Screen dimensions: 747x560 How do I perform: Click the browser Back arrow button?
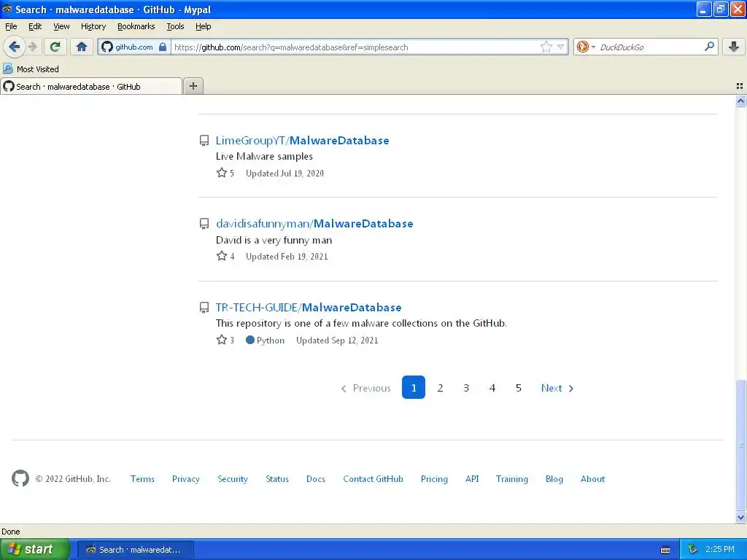coord(14,47)
